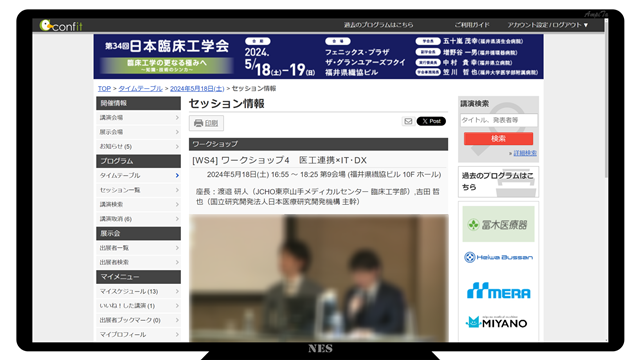
Task: Click the MIYANO sponsor logo
Action: click(x=496, y=322)
